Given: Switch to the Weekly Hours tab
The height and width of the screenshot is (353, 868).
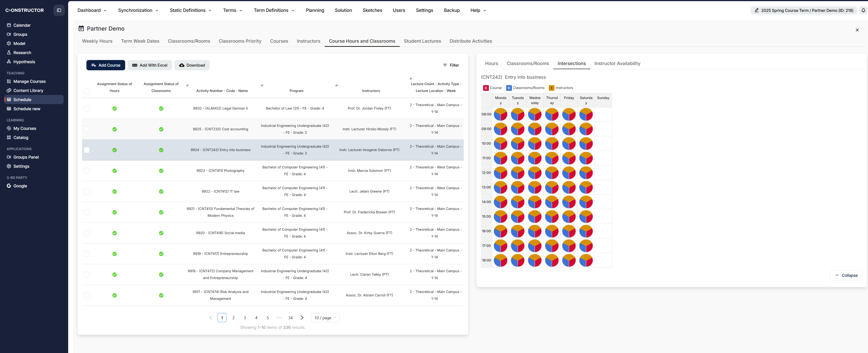Looking at the screenshot, I should tap(97, 41).
